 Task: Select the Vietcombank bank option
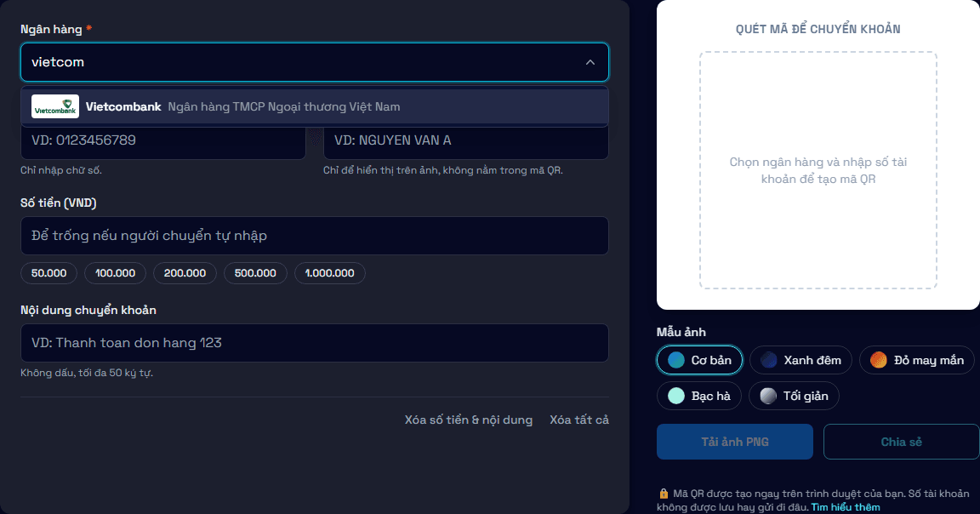[315, 106]
